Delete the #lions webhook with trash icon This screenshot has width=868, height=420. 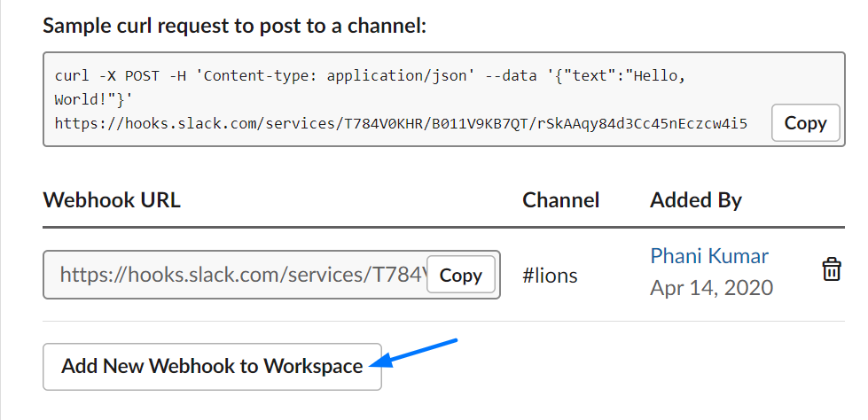831,269
